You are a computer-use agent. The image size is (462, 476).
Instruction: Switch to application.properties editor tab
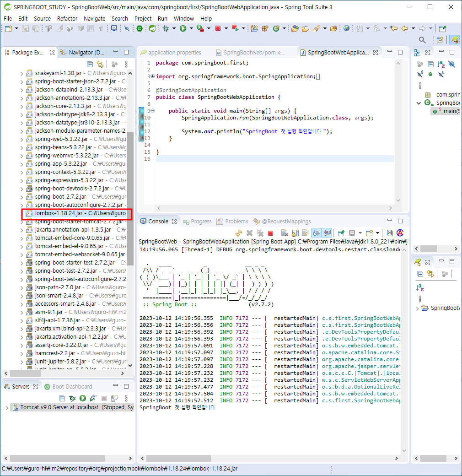point(171,53)
